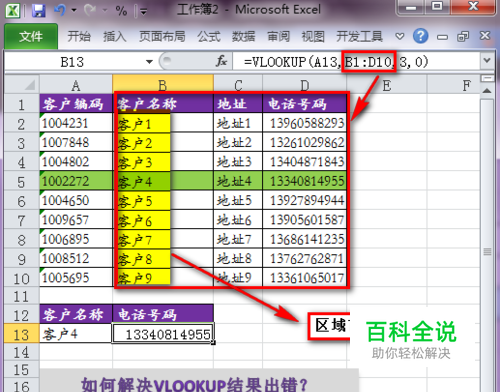500x392 pixels.
Task: Select phone number cell 13927894944
Action: [x=304, y=200]
